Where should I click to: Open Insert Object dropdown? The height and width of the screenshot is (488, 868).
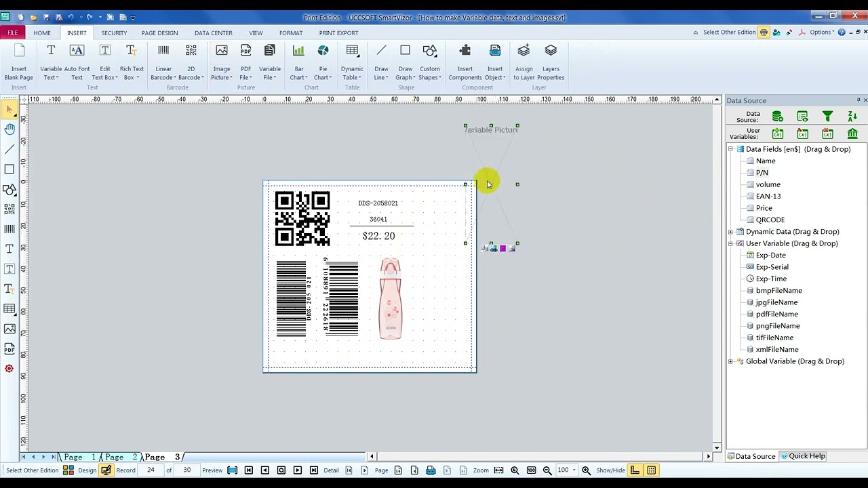pyautogui.click(x=495, y=73)
